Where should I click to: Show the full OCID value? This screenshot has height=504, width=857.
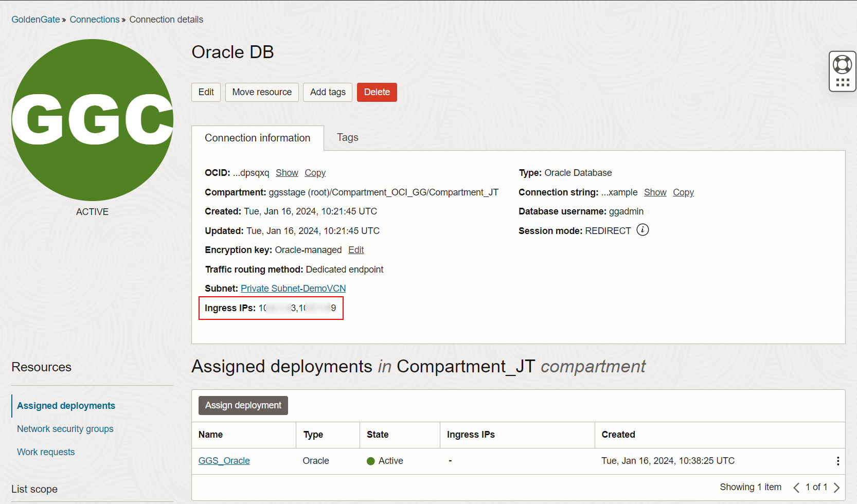click(287, 173)
